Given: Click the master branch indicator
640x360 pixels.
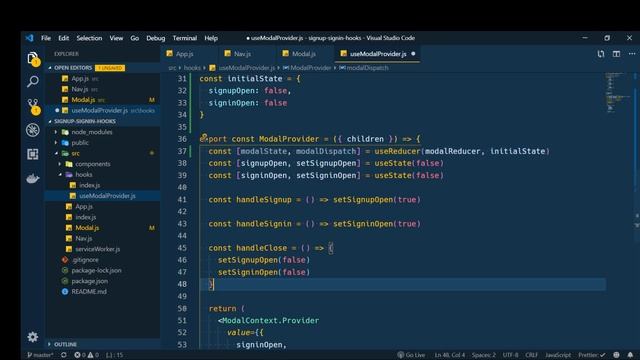Looking at the screenshot, I should [40, 355].
